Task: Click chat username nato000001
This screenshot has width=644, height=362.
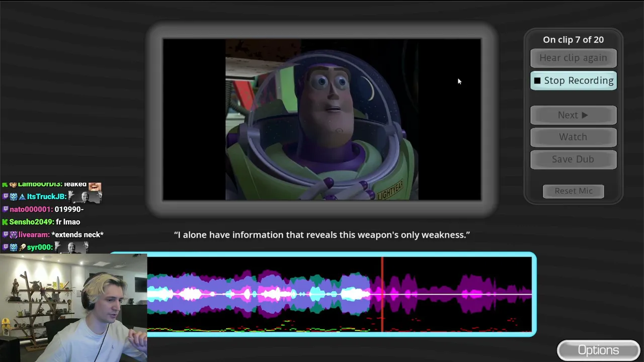Action: point(30,209)
